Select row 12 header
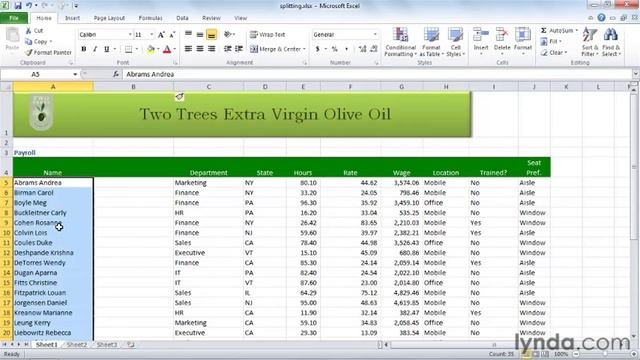 coord(6,253)
